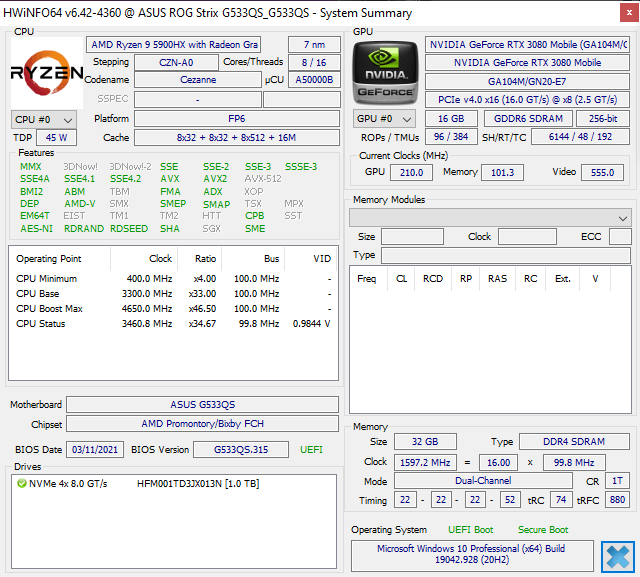Click the Ratio column header
This screenshot has width=640, height=577.
[200, 259]
